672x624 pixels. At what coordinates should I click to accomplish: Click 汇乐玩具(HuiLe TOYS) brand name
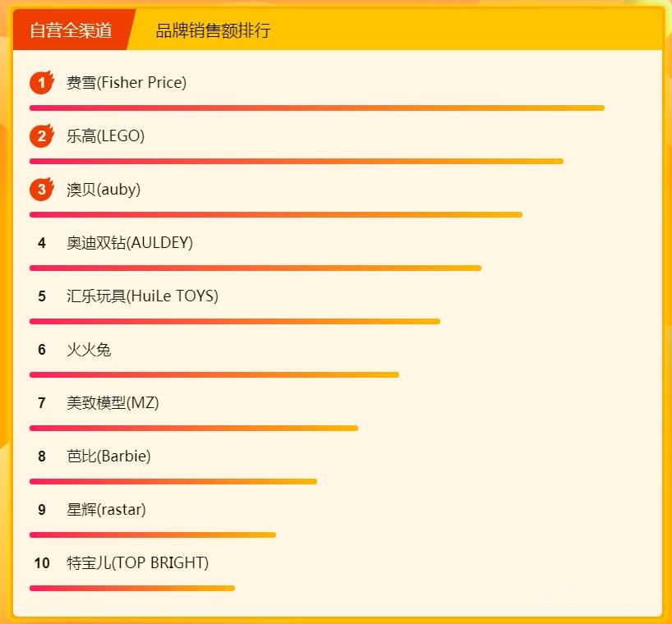point(142,296)
